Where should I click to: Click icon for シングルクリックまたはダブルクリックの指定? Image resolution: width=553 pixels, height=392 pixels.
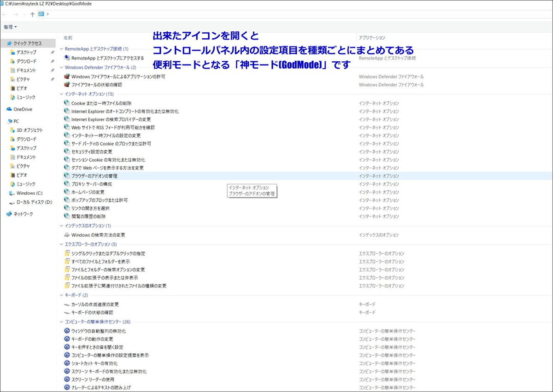67,253
